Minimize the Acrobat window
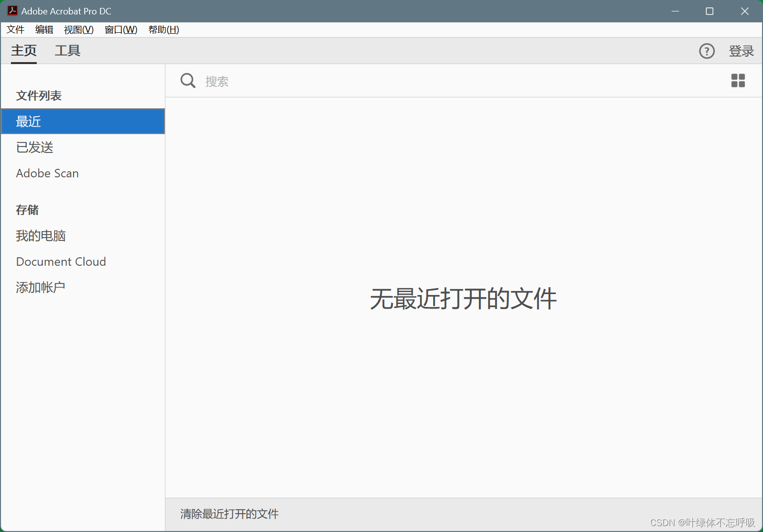The image size is (763, 532). coord(675,11)
